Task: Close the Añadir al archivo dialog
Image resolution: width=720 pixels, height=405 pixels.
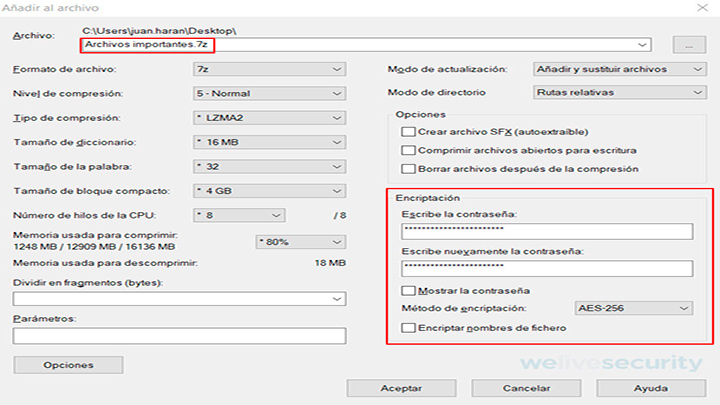Action: [705, 9]
